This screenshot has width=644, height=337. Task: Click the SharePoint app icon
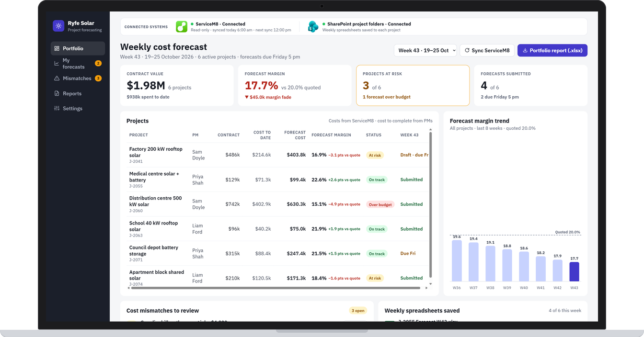(313, 27)
